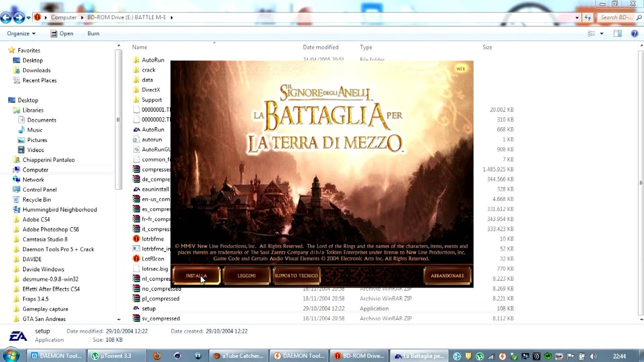Image resolution: width=644 pixels, height=362 pixels.
Task: Click the Search BD-ROM input field
Action: 620,18
